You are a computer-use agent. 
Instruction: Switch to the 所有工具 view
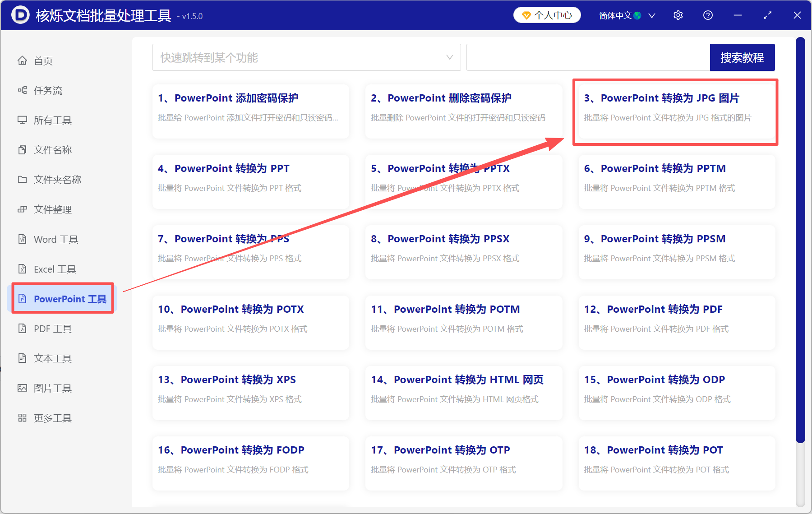point(53,120)
